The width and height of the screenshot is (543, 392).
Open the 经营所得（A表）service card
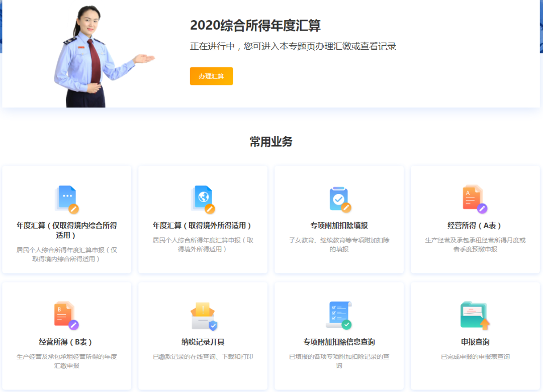[475, 220]
